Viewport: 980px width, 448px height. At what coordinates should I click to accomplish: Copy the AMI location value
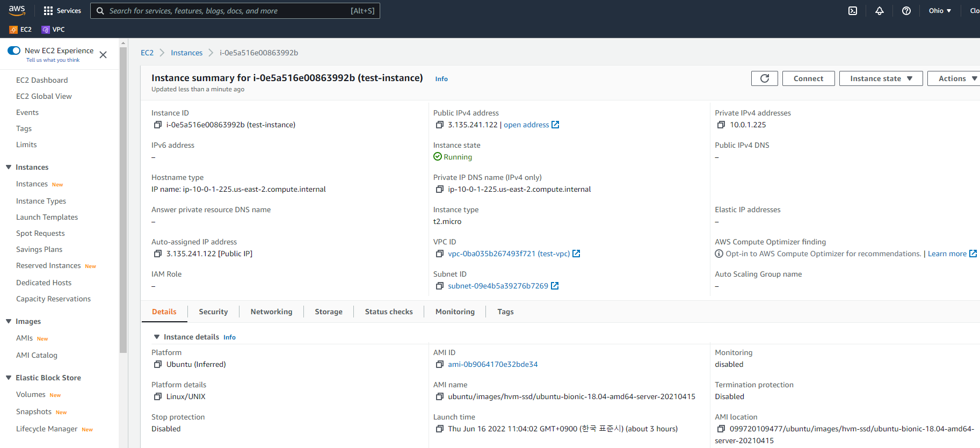[721, 429]
